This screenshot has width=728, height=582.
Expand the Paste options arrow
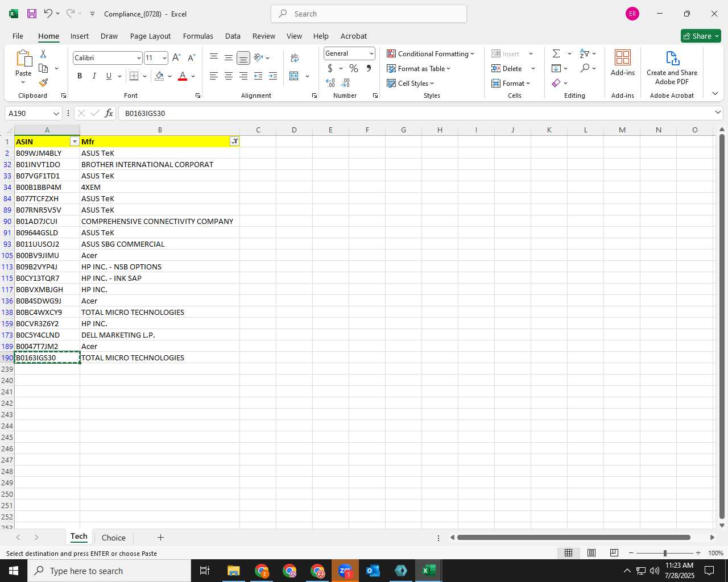click(x=23, y=82)
